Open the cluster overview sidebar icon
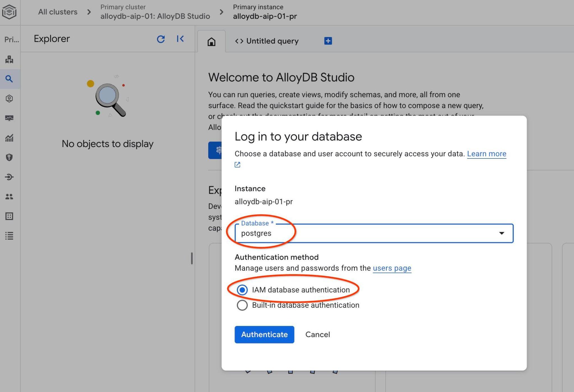Image resolution: width=574 pixels, height=392 pixels. (9, 59)
